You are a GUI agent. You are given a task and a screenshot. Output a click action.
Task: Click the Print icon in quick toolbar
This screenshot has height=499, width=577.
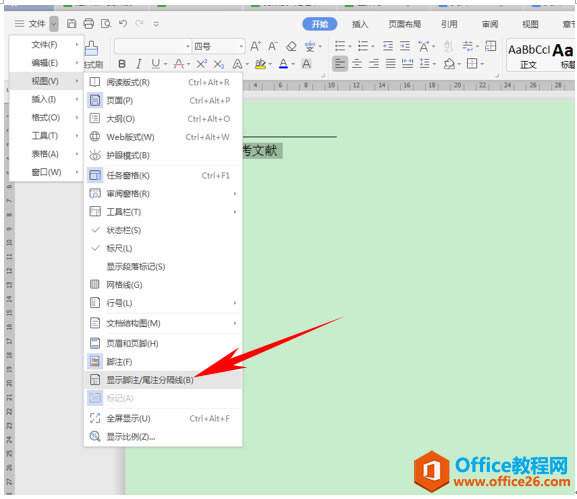pos(88,24)
